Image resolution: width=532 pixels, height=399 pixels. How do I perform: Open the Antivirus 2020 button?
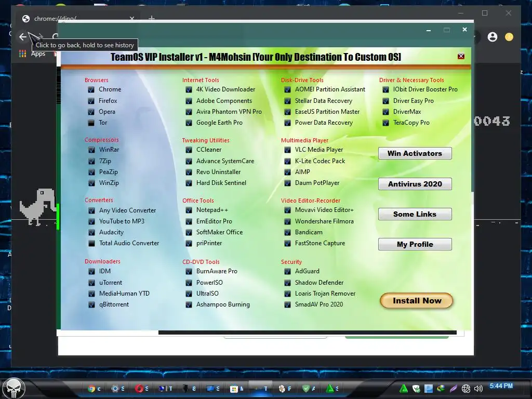tap(415, 184)
